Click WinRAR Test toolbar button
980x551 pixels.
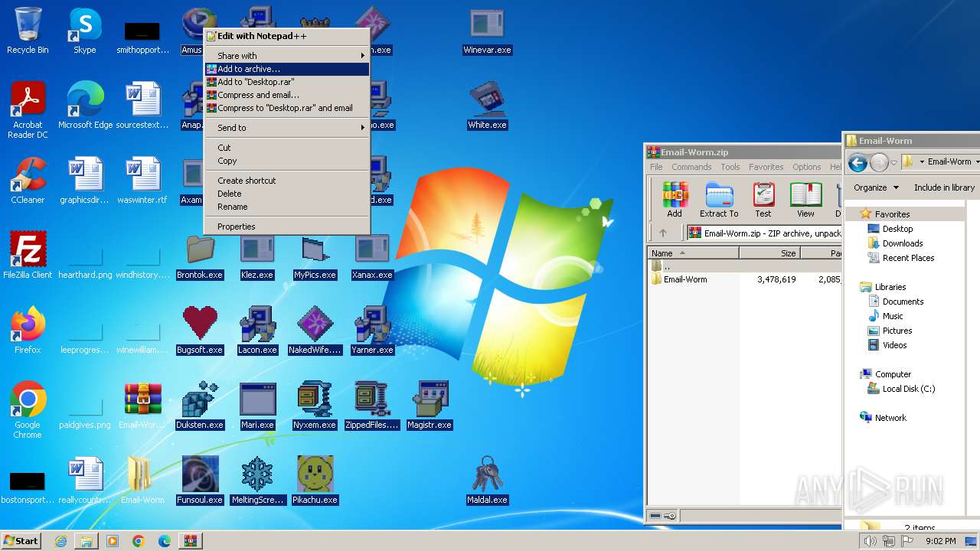click(x=763, y=200)
